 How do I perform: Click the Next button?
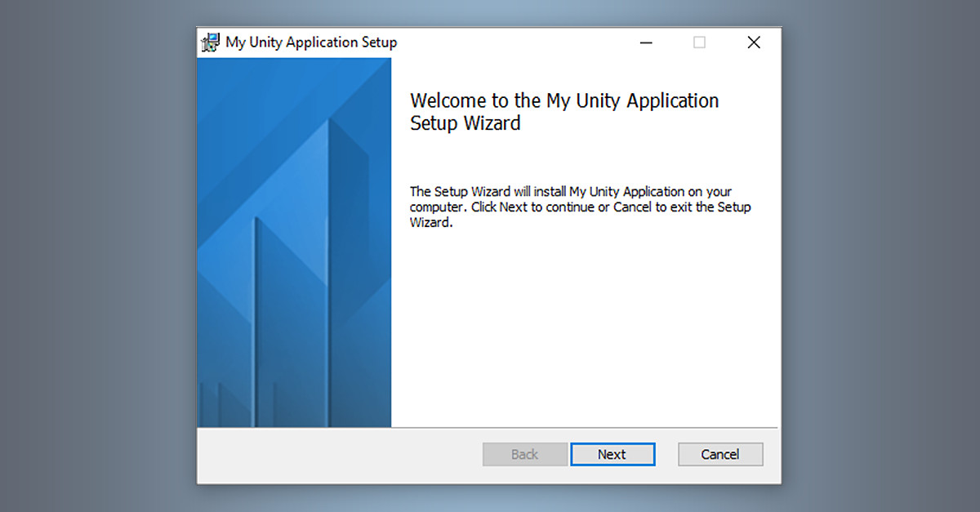[612, 454]
